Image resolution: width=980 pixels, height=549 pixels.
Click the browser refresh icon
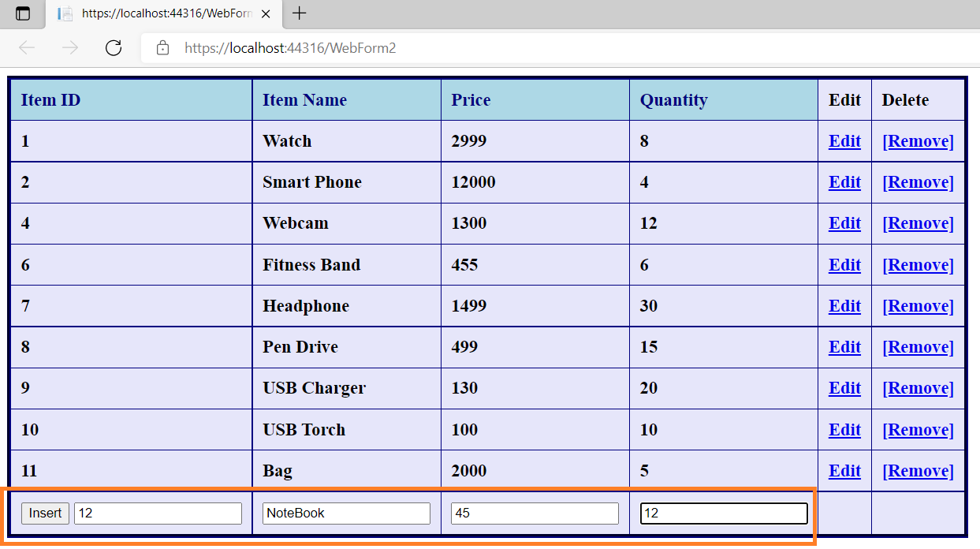pos(114,48)
